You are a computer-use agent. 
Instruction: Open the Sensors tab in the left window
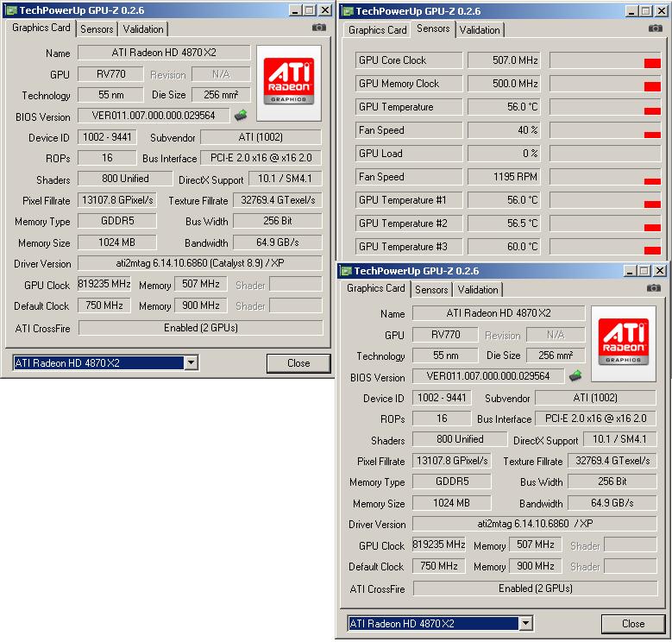(x=97, y=29)
